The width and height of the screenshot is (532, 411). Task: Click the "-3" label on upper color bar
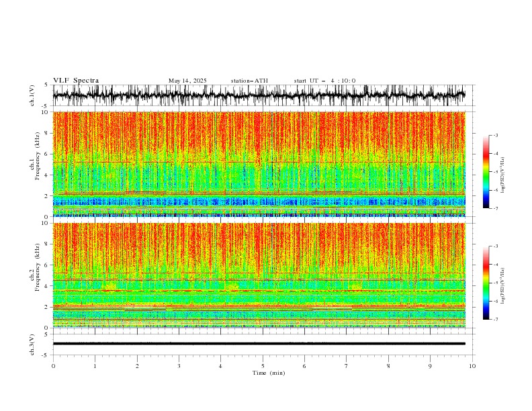496,135
